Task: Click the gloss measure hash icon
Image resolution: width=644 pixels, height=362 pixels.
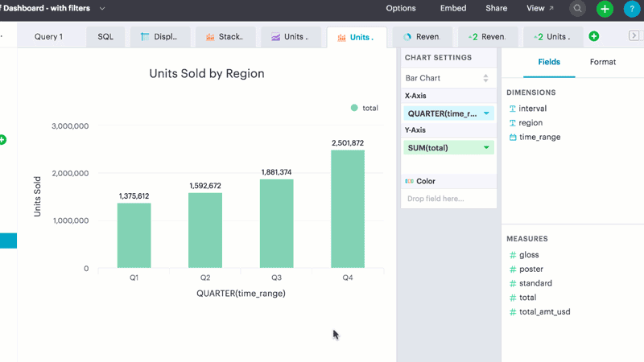Action: [513, 255]
